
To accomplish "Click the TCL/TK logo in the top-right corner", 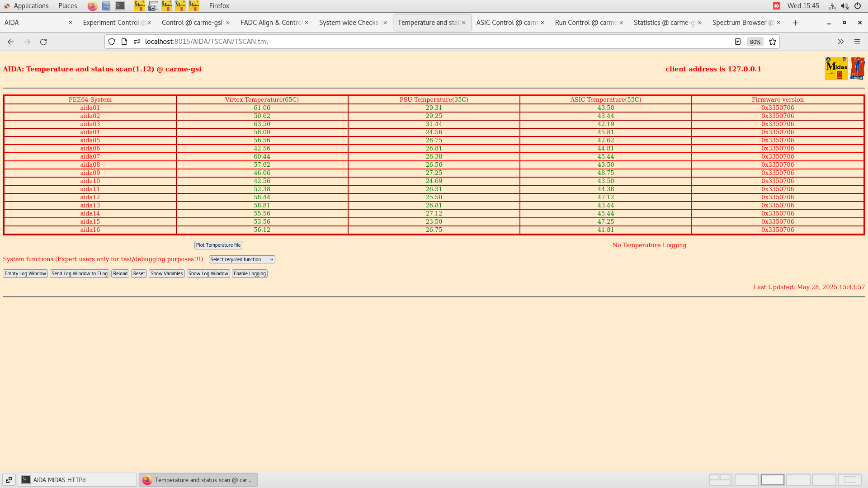I will 858,68.
